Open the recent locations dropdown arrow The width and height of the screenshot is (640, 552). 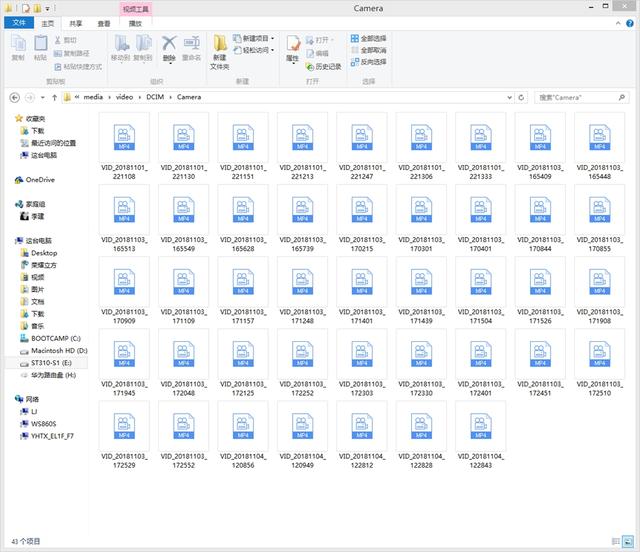point(42,98)
